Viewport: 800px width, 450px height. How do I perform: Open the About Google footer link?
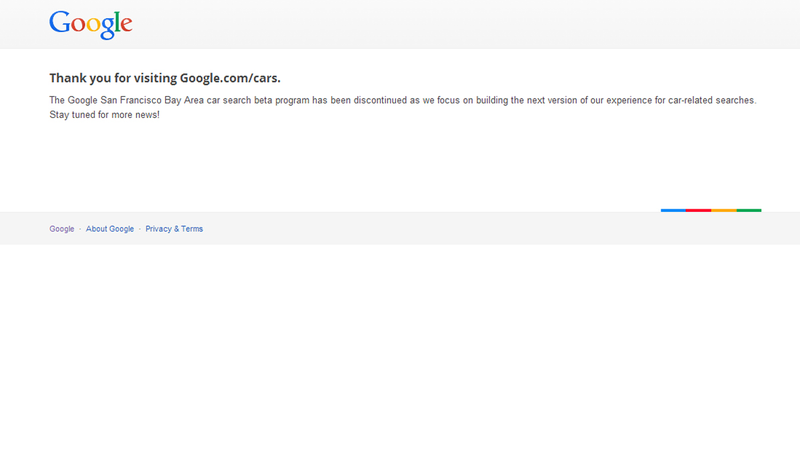pyautogui.click(x=110, y=229)
